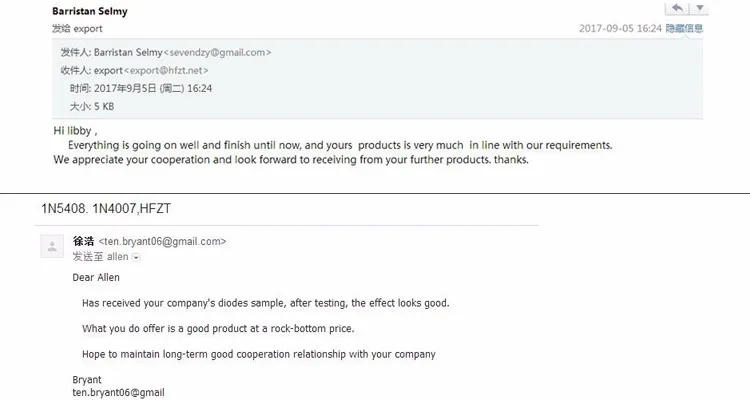750x400 pixels.
Task: Click the 1N5408. 1N4007,HFZT subject line
Action: (x=98, y=208)
